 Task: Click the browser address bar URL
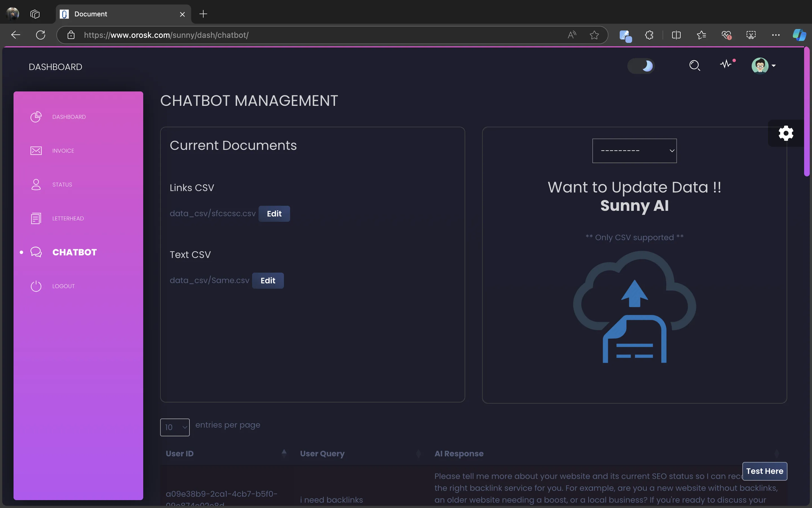point(166,35)
